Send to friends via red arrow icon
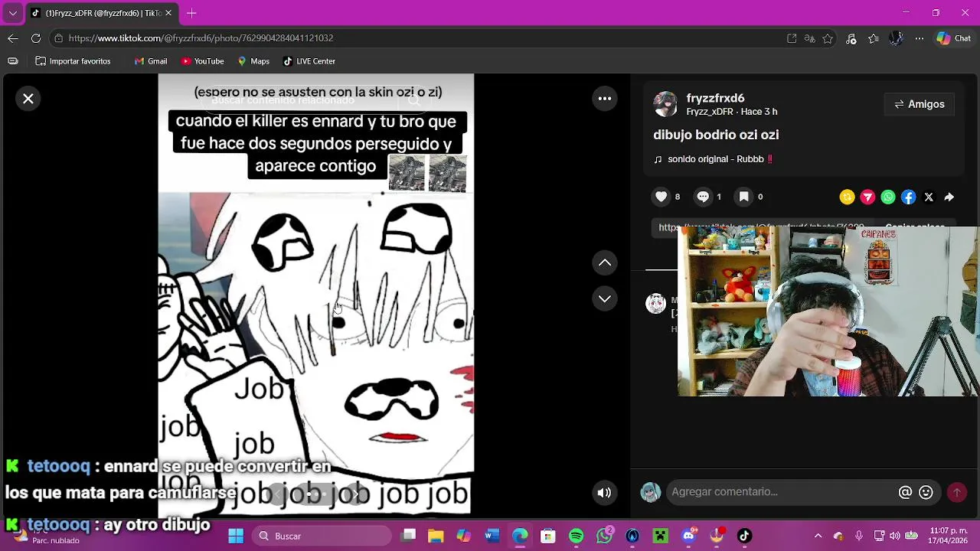The image size is (980, 551). 867,197
